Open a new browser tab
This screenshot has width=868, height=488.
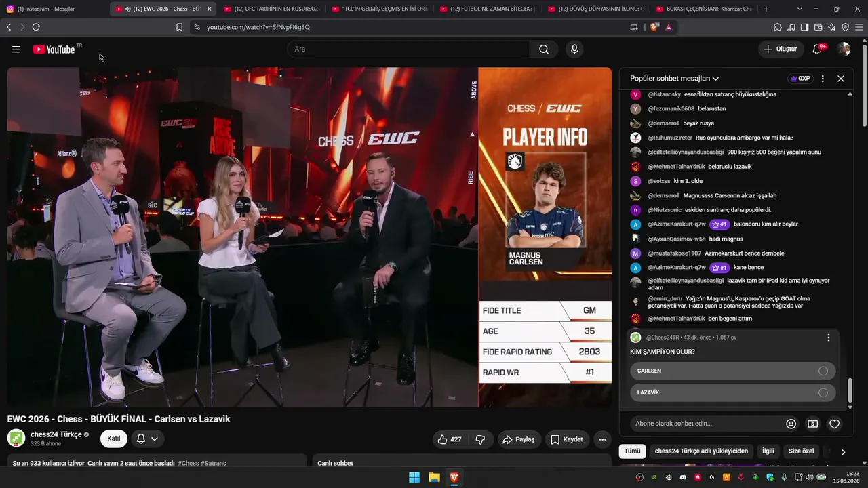[766, 9]
